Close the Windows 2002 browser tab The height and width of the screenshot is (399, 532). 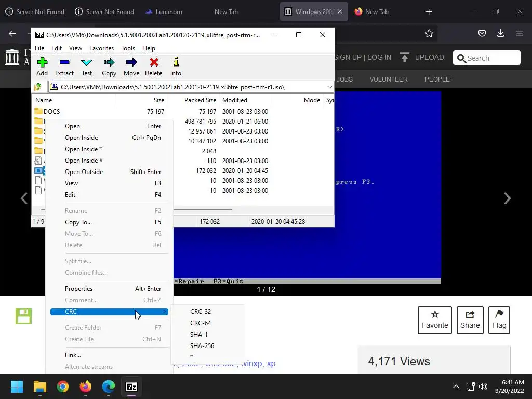click(340, 11)
